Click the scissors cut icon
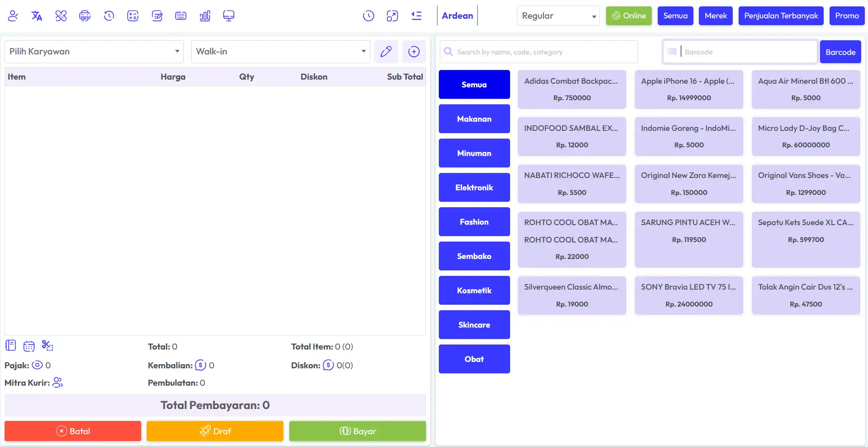Screen dimensions: 868x447 coord(48,345)
